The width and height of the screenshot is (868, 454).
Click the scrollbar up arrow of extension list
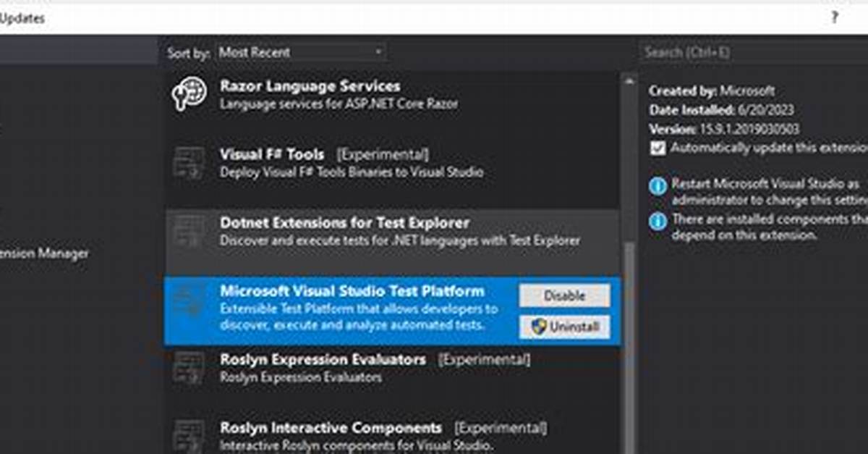[x=628, y=81]
